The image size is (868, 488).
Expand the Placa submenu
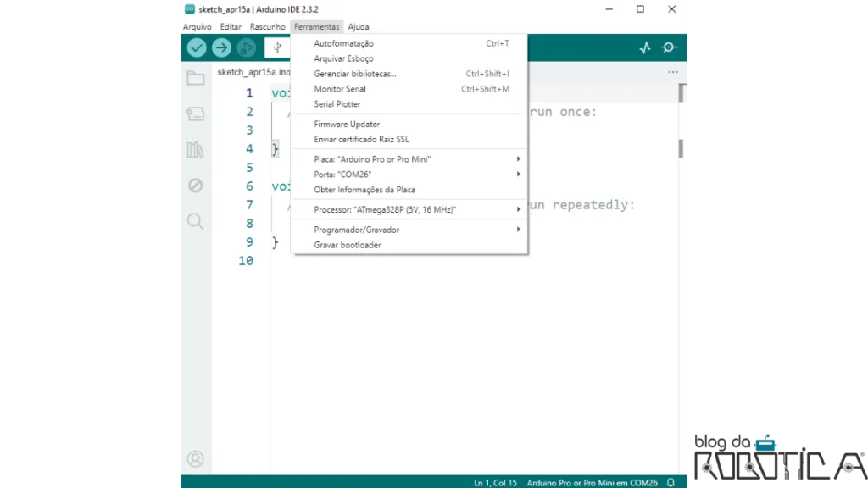click(409, 159)
